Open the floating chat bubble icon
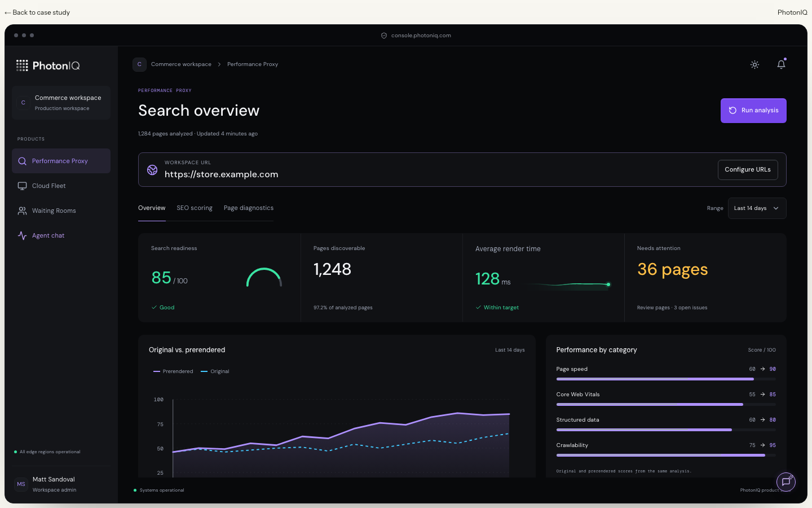 click(786, 481)
